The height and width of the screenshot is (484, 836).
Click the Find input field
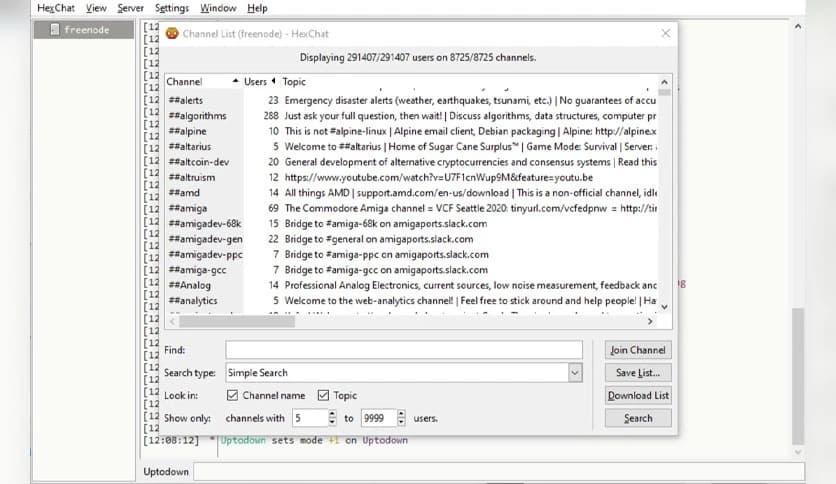(404, 350)
